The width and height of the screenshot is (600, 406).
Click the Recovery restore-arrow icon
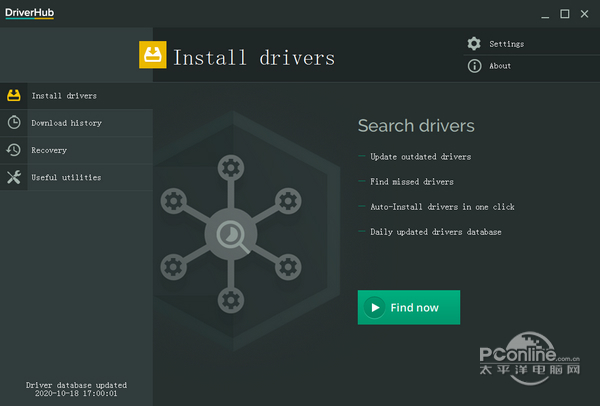click(14, 150)
